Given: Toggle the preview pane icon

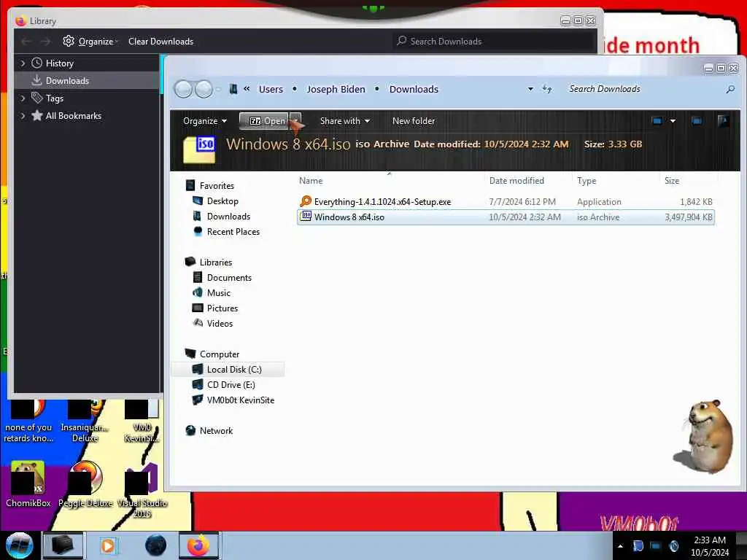Looking at the screenshot, I should coord(697,121).
